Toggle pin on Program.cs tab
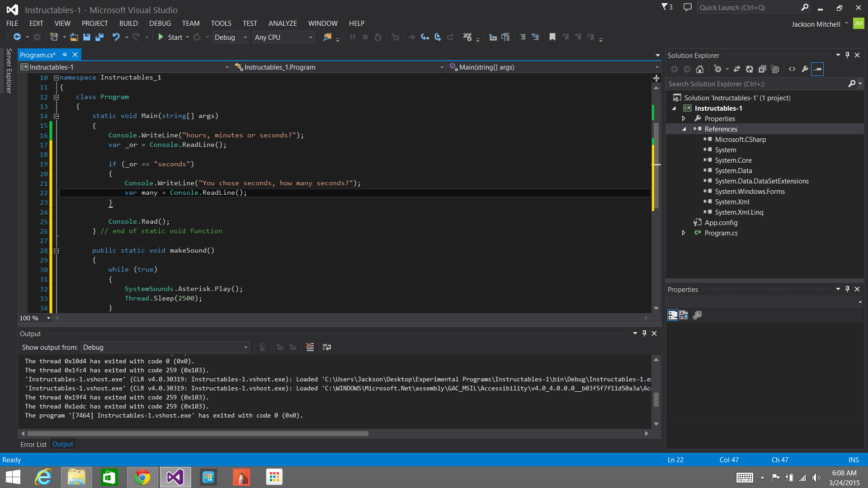868x488 pixels. pyautogui.click(x=64, y=55)
